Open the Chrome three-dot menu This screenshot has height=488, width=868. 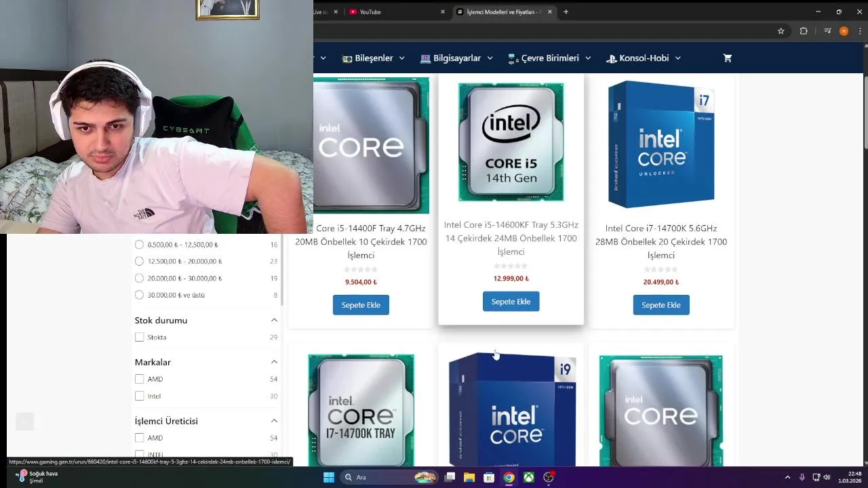859,31
